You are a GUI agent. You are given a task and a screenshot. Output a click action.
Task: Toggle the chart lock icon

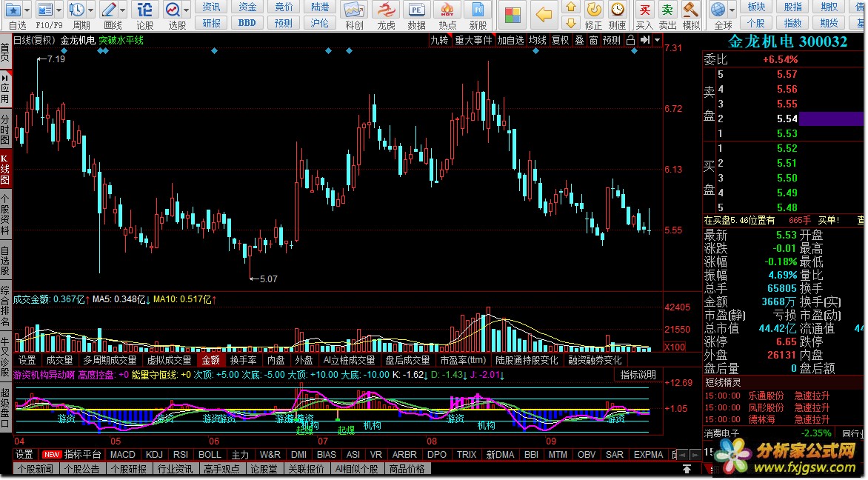pos(630,40)
